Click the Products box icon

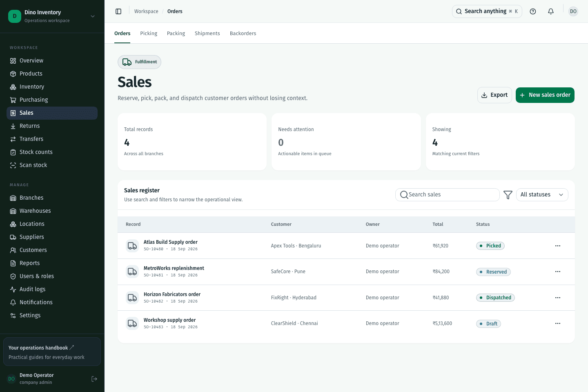(13, 74)
